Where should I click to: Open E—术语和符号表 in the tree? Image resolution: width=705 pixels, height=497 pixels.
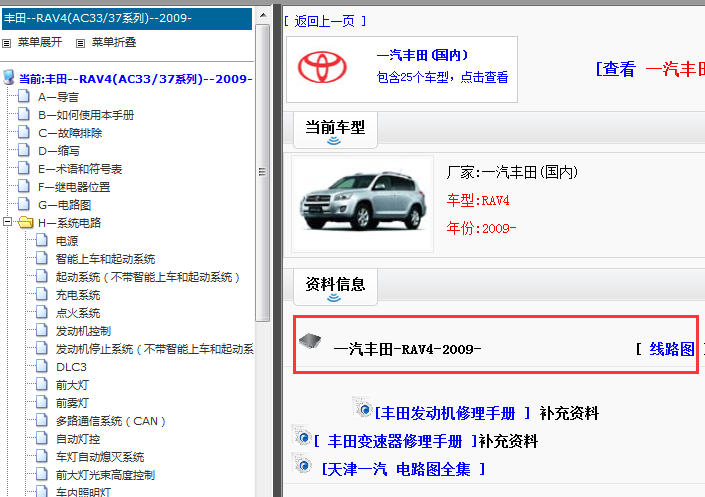click(80, 169)
